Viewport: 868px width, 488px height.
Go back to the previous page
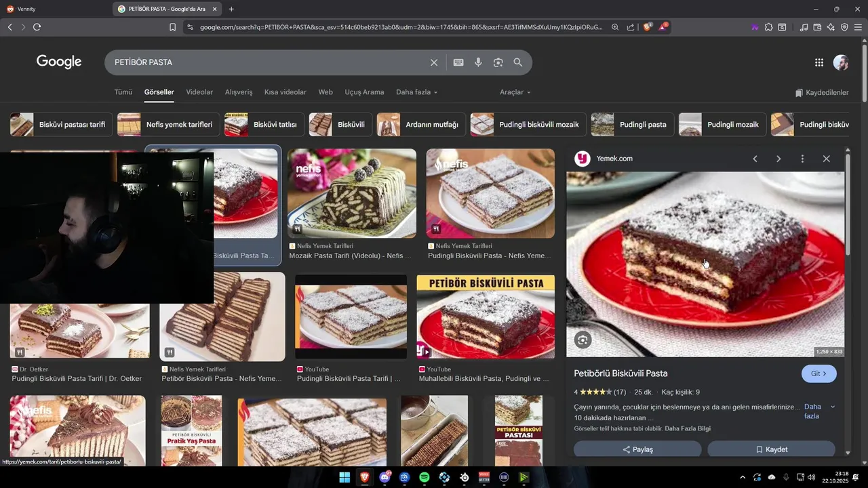[x=9, y=27]
